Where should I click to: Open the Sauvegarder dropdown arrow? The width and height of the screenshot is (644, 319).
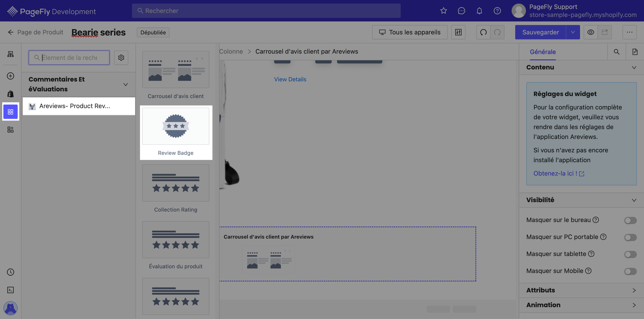tap(573, 32)
